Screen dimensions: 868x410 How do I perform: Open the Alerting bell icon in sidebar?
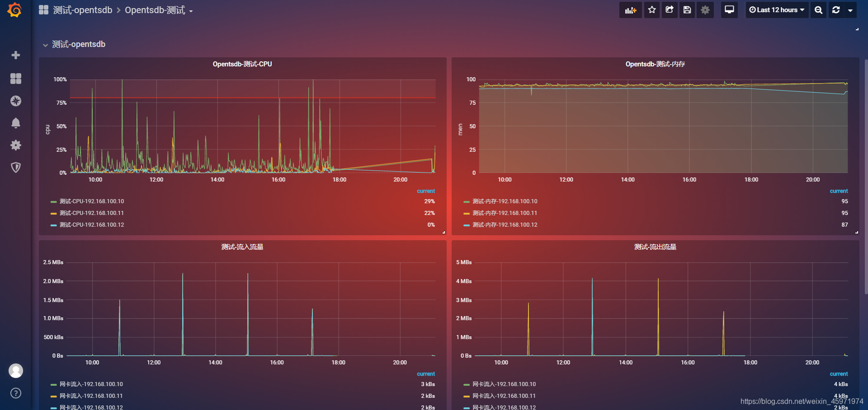point(16,123)
